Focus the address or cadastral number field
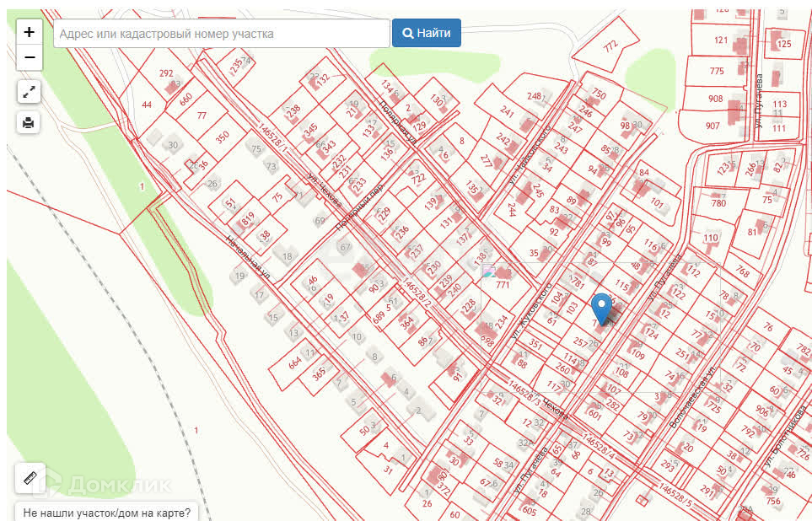 click(x=222, y=34)
